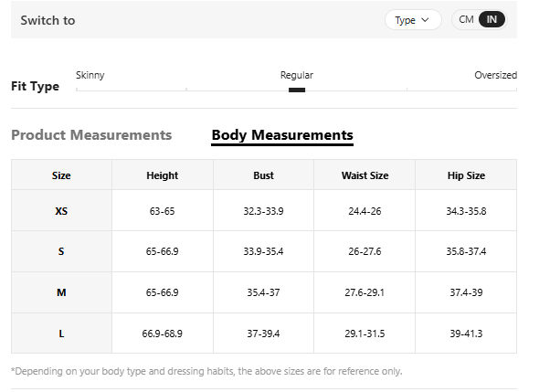Click the Oversized fit type label
This screenshot has width=539, height=392.
pos(495,75)
